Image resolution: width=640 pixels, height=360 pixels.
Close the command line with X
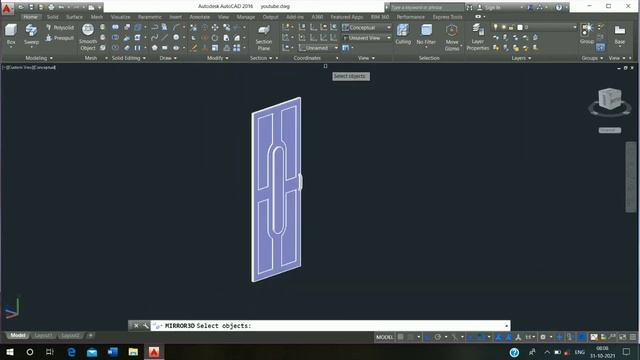(x=136, y=326)
